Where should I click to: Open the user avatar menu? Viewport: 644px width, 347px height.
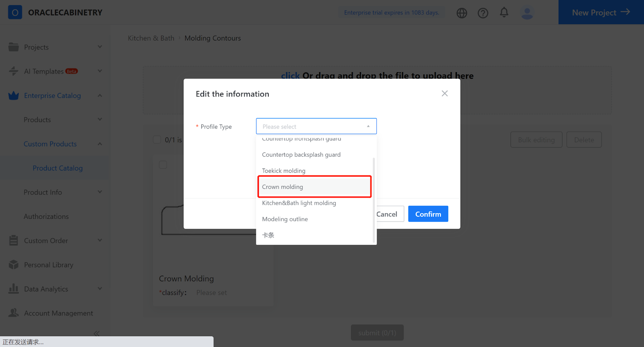click(x=527, y=12)
